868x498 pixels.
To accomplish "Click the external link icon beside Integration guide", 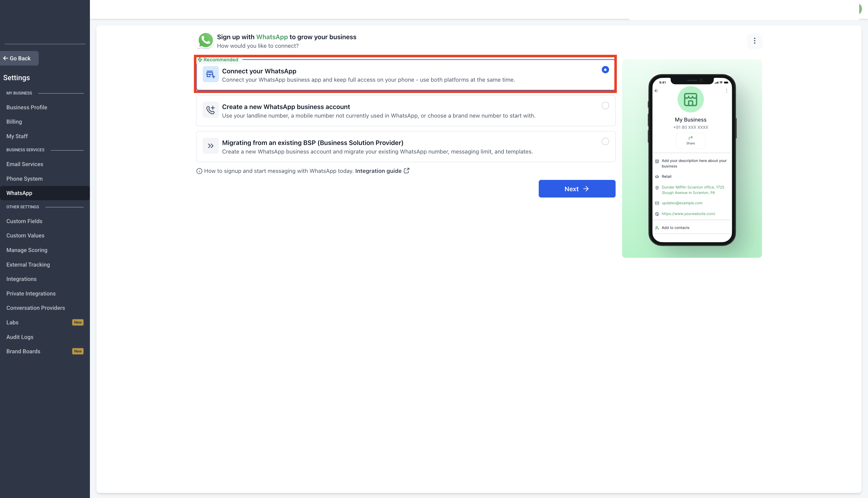I will [x=406, y=171].
